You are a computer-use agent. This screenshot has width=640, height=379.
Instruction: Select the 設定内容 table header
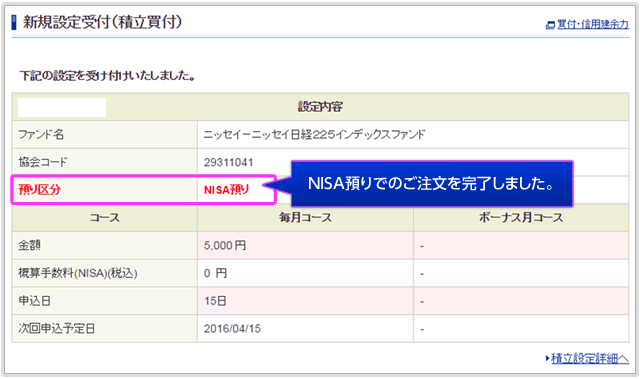320,107
